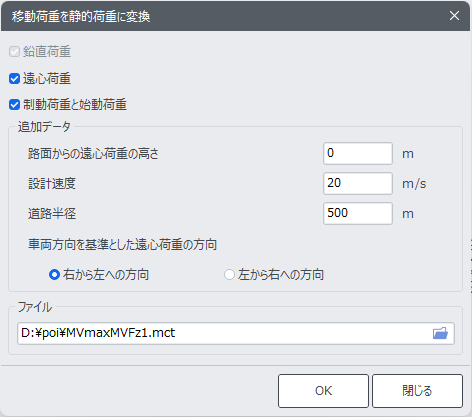The width and height of the screenshot is (472, 417).
Task: Click the 追加データ group heading
Action: click(x=44, y=127)
